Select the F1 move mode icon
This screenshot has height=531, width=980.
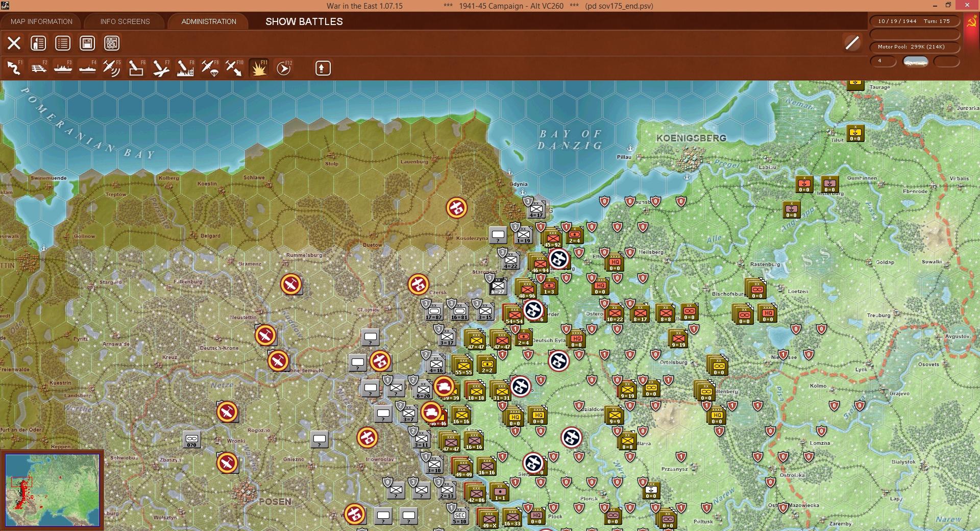(x=14, y=68)
